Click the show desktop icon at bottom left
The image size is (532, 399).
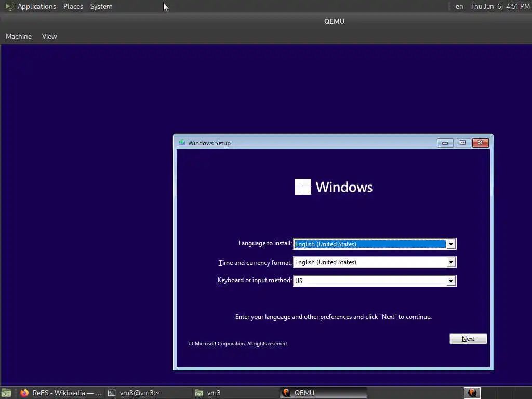coord(6,393)
